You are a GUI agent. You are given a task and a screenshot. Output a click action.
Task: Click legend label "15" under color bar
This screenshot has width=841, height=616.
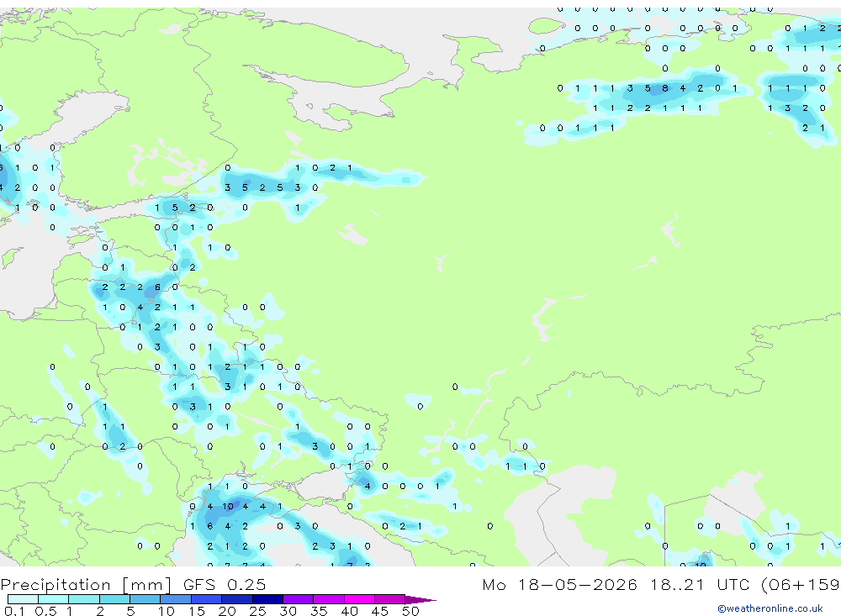pos(196,611)
